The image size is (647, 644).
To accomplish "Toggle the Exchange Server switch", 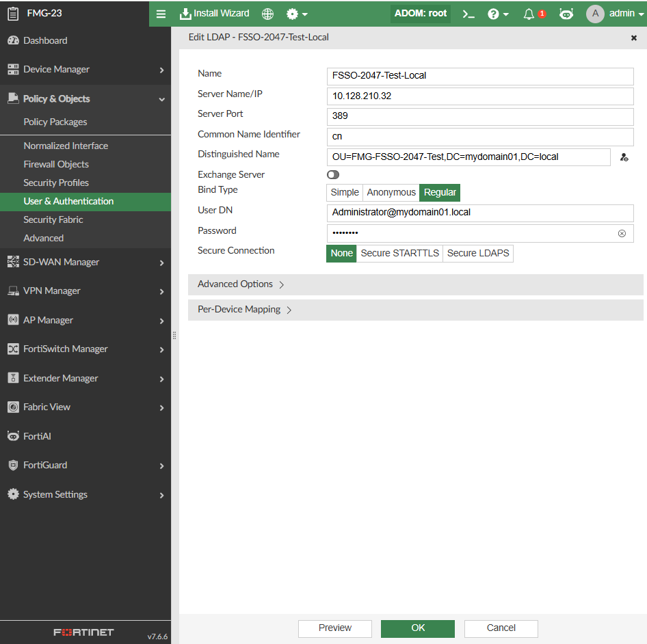I will [333, 175].
